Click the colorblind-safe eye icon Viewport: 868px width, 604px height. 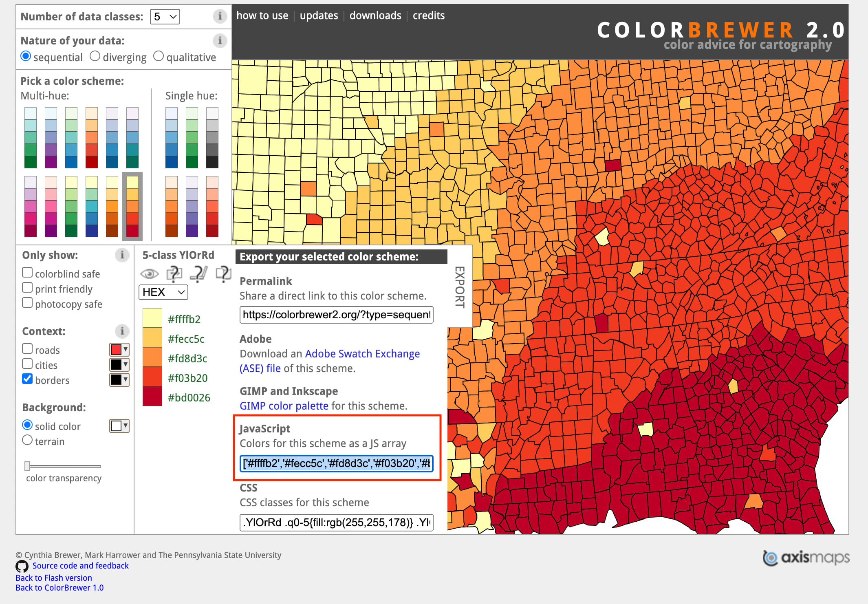(x=149, y=273)
